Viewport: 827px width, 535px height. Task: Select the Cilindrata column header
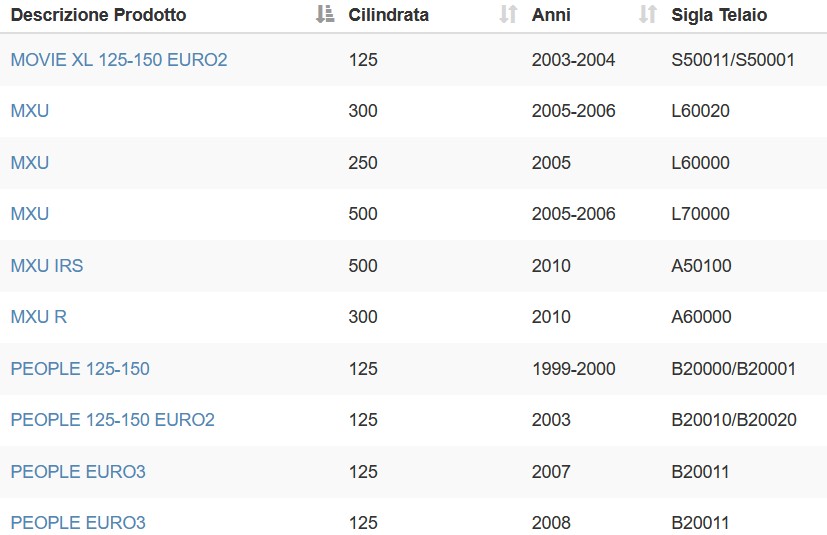pyautogui.click(x=388, y=15)
